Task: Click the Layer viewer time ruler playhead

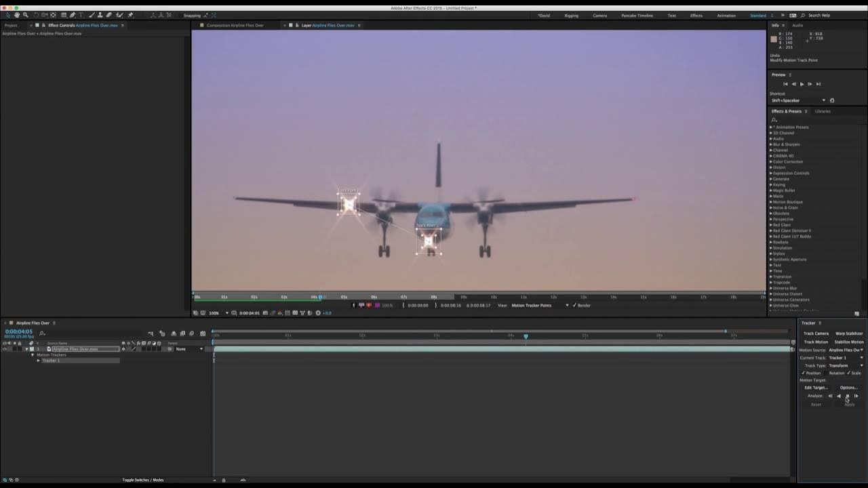Action: (x=321, y=297)
